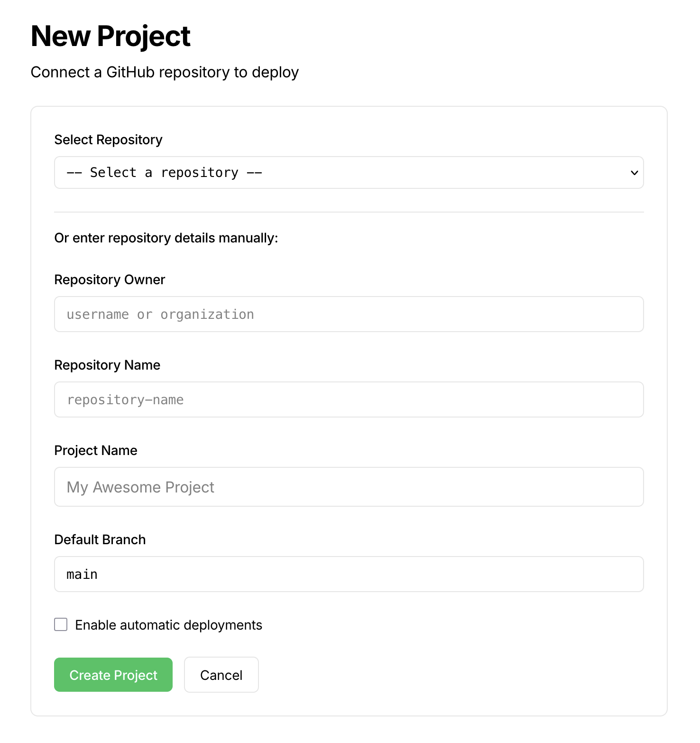Click the Create Project button

113,675
